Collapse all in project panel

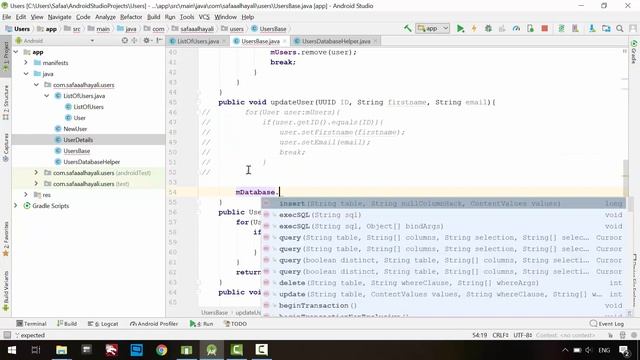tap(134, 40)
